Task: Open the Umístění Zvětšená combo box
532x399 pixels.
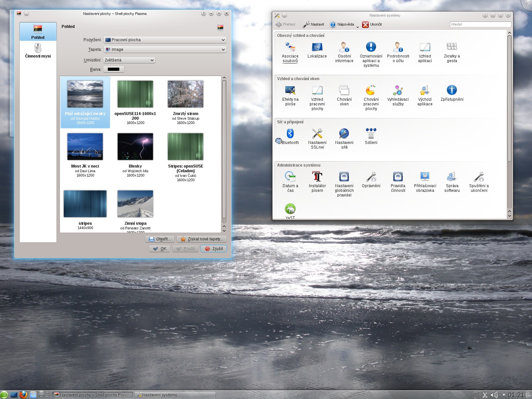Action: click(x=129, y=60)
